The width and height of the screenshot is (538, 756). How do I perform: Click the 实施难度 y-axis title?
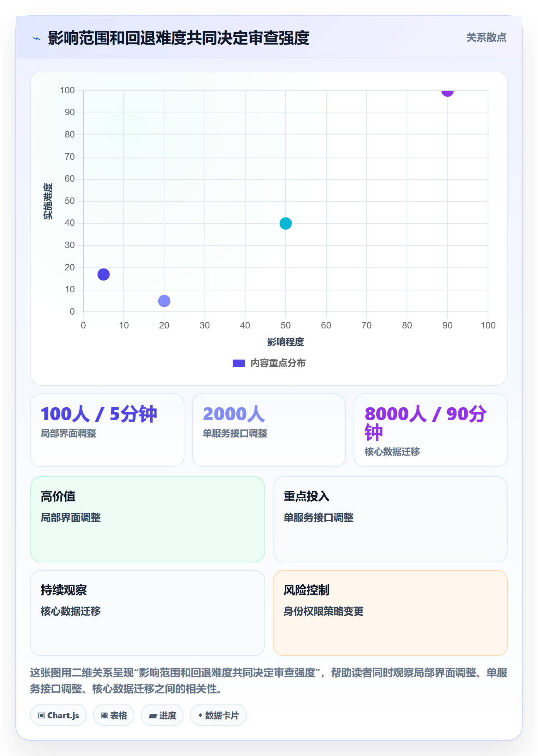click(x=48, y=201)
